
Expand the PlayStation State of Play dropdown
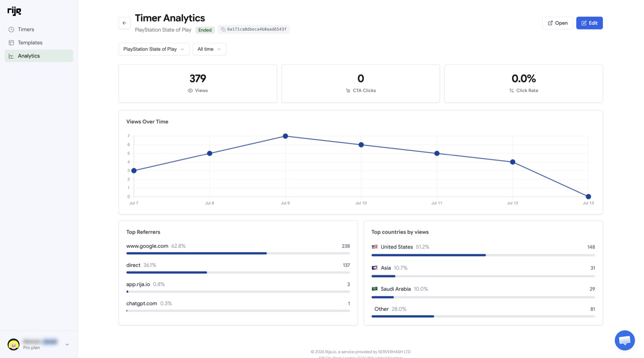(x=154, y=49)
